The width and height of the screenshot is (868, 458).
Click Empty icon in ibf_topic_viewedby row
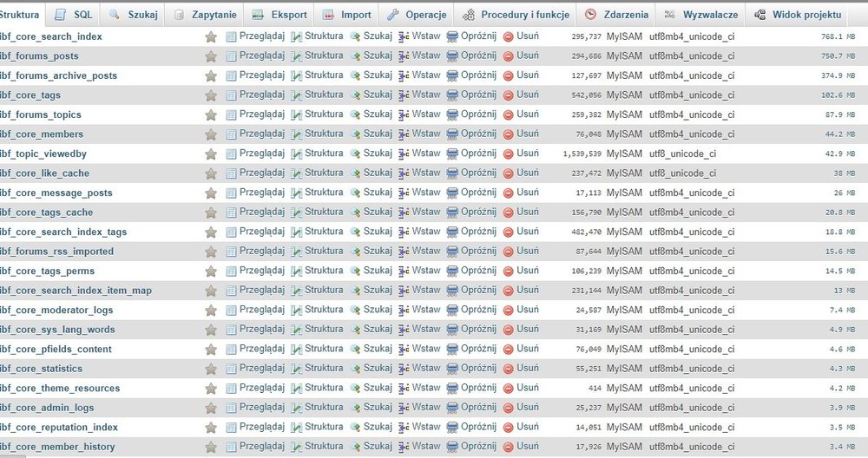(x=453, y=154)
